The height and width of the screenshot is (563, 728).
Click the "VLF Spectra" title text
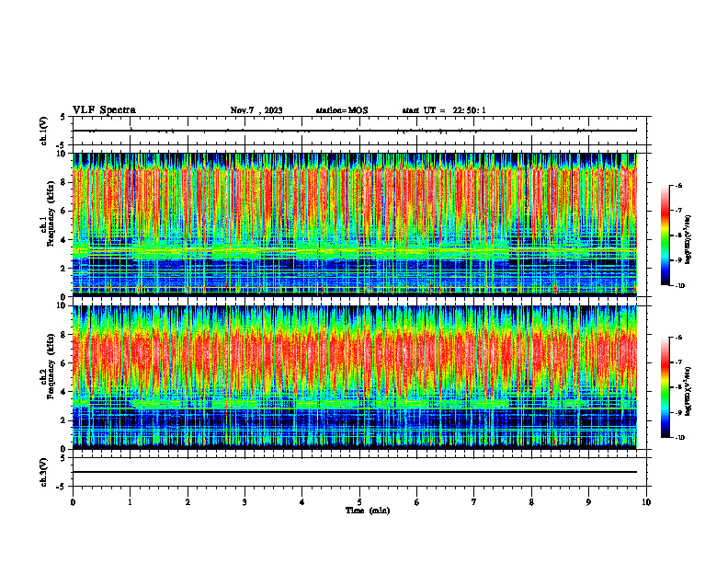pos(104,110)
